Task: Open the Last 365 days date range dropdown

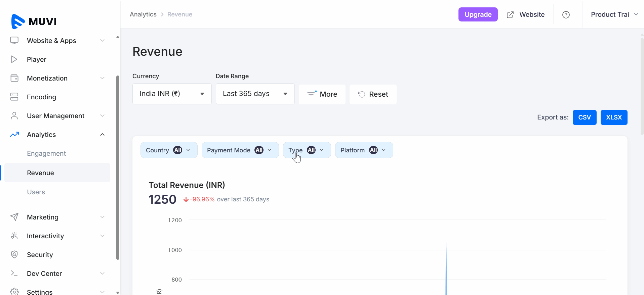Action: click(255, 94)
